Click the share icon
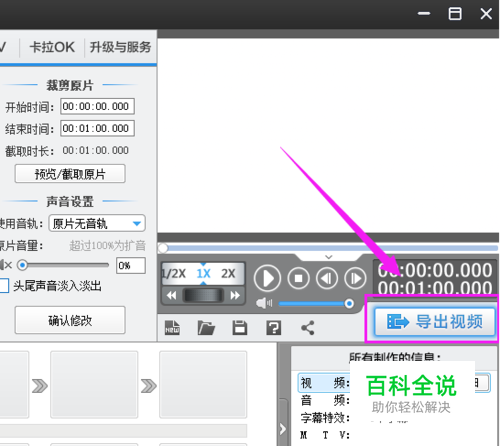This screenshot has width=500, height=446. (308, 328)
